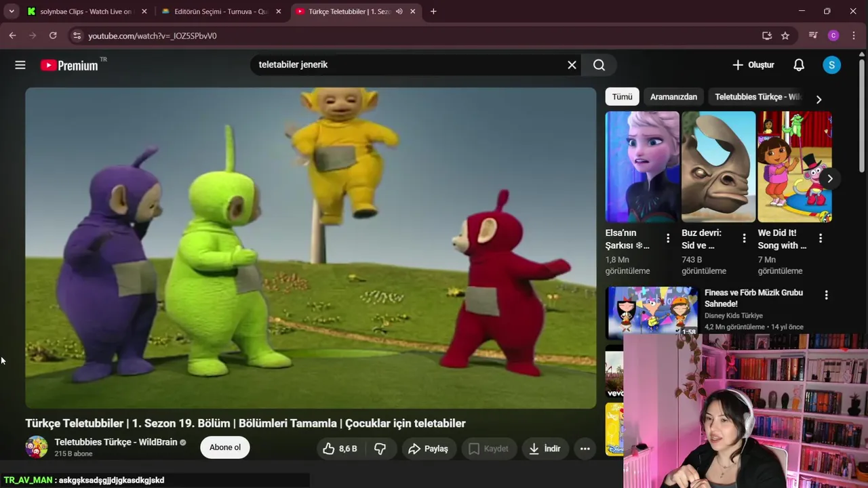Open options menu for We Did It Song

[821, 239]
